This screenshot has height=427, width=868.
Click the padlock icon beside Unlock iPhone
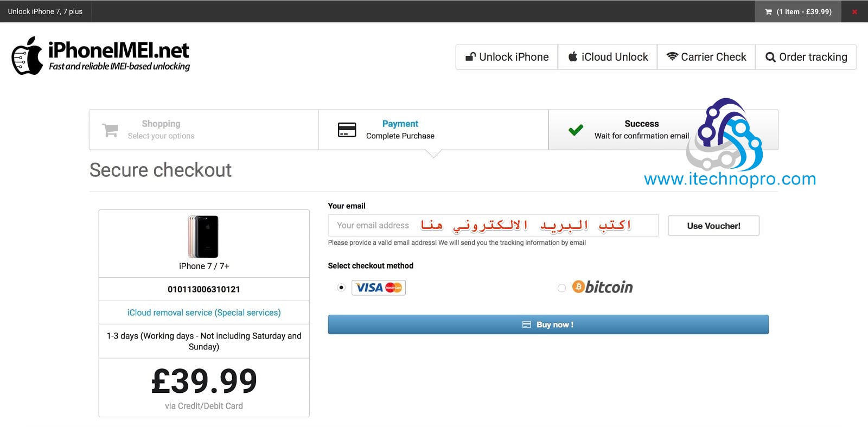pos(470,56)
